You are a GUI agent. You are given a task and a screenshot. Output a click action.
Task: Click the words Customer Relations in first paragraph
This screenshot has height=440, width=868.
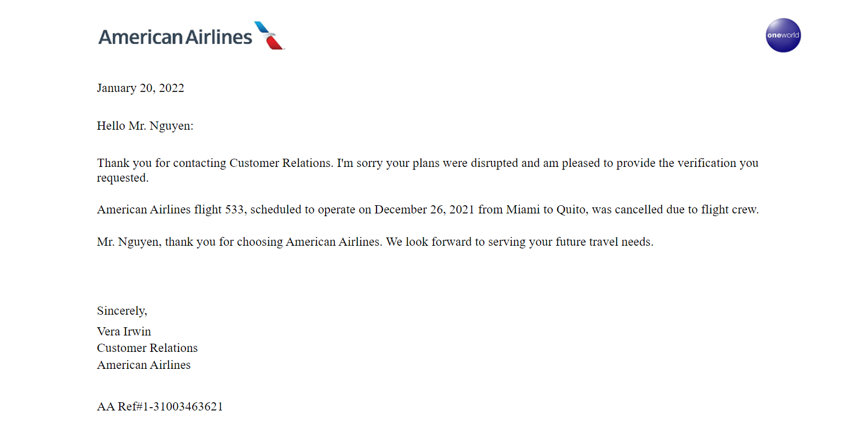(x=280, y=163)
